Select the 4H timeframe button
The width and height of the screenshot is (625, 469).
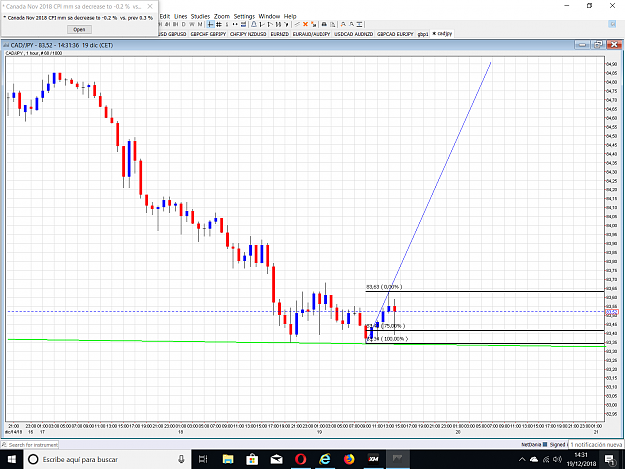[167, 24]
